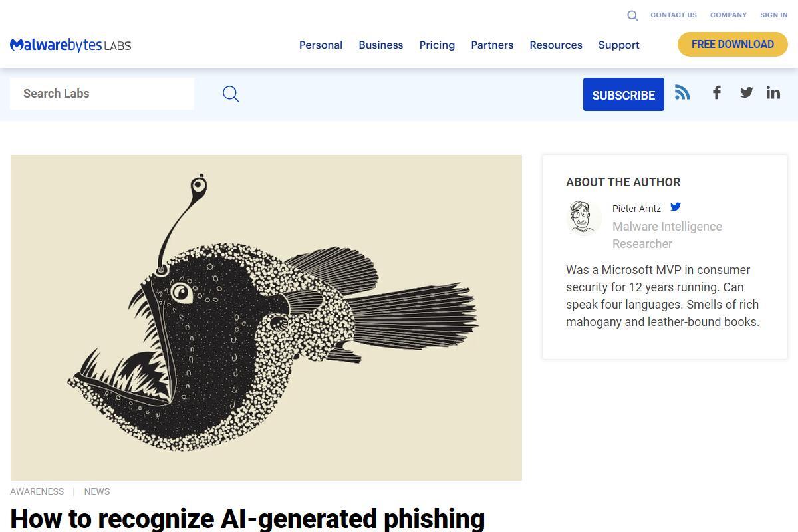Open the RSS feed icon
798x532 pixels.
click(682, 92)
